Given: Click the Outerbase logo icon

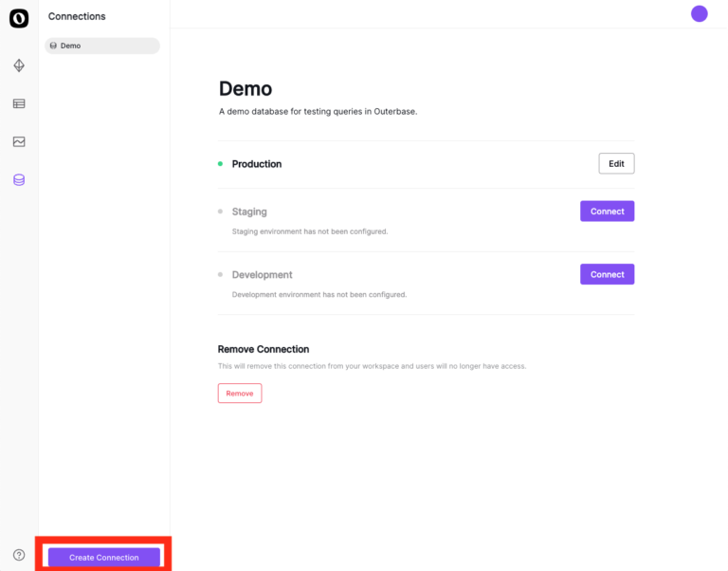Looking at the screenshot, I should pyautogui.click(x=19, y=17).
